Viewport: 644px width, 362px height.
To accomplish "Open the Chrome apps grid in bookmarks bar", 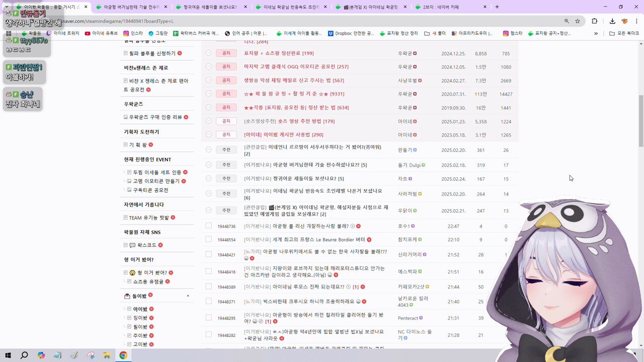I will pos(9,33).
